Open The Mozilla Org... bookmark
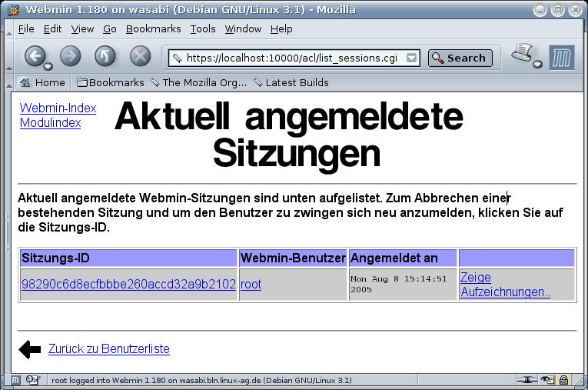 click(199, 82)
